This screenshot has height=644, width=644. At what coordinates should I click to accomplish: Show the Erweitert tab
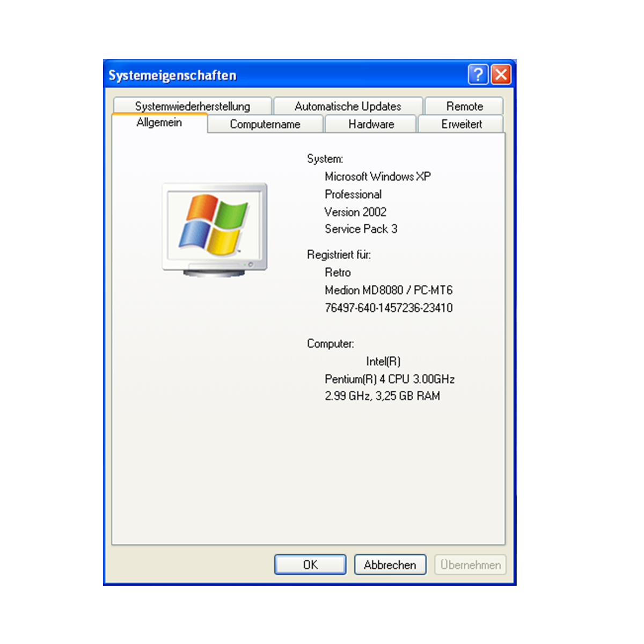point(461,124)
